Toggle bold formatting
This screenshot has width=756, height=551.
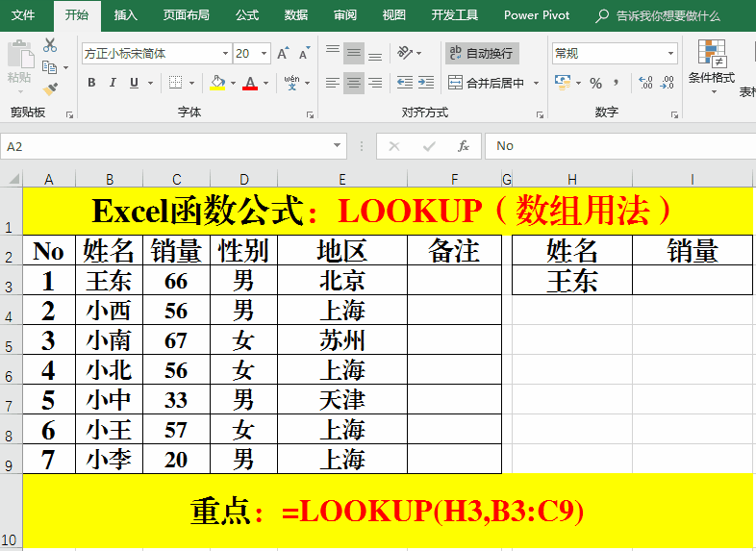point(91,83)
